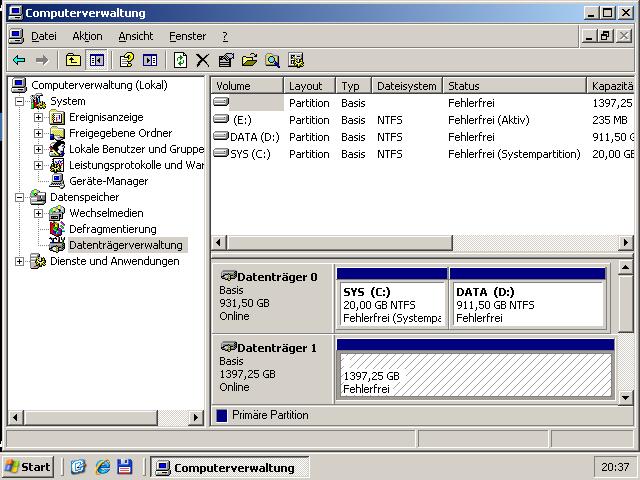
Task: Select Datenträgerverwaltung in the tree
Action: pyautogui.click(x=126, y=245)
